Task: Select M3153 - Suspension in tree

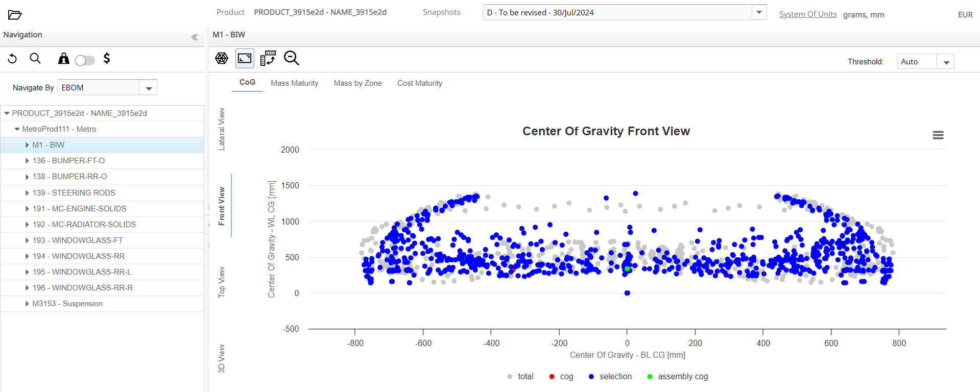Action: point(67,304)
